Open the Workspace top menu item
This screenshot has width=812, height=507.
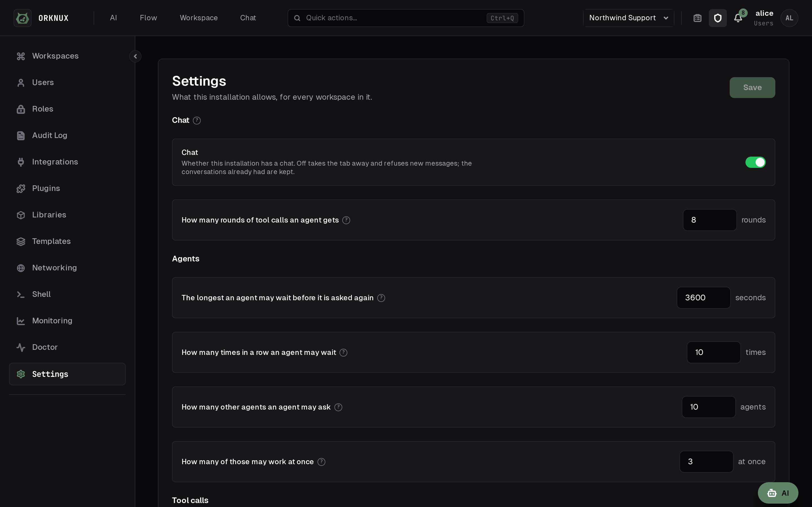[199, 18]
